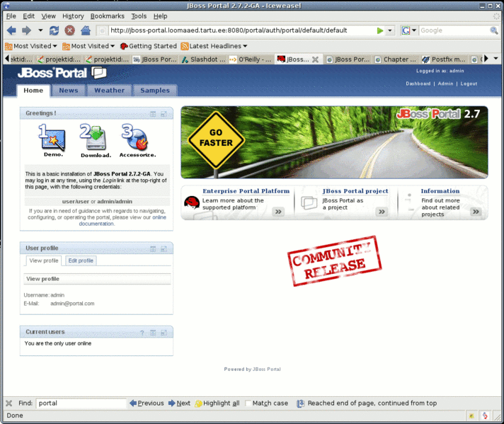Switch to the Weather portal tab

(x=109, y=91)
